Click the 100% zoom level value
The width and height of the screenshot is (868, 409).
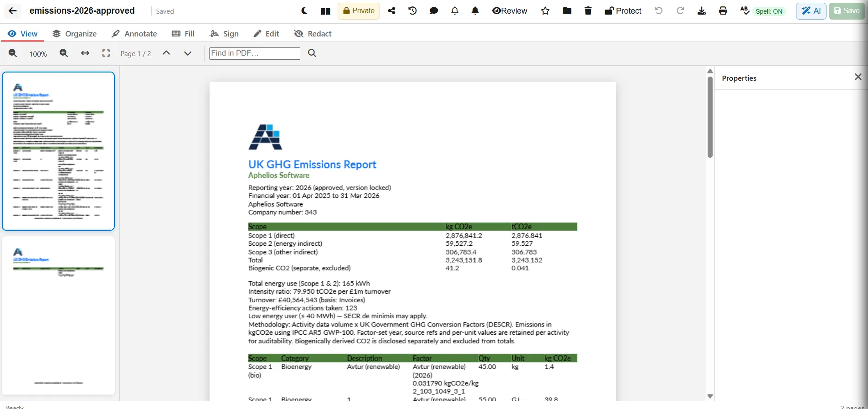(x=38, y=54)
